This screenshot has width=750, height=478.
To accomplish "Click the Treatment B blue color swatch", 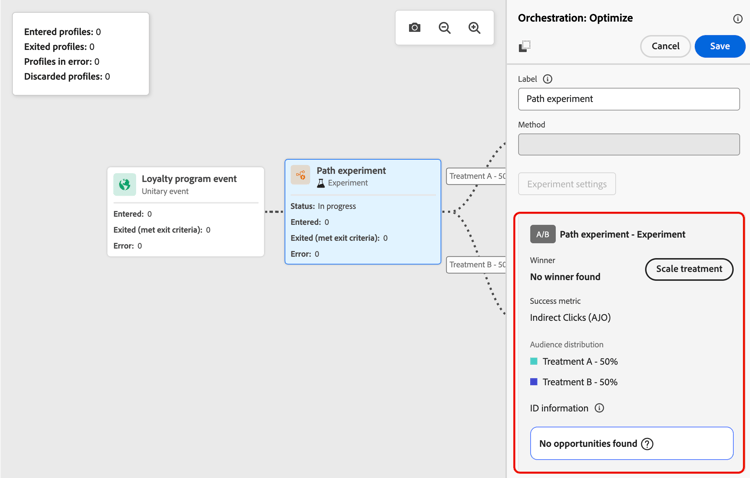I will point(534,382).
